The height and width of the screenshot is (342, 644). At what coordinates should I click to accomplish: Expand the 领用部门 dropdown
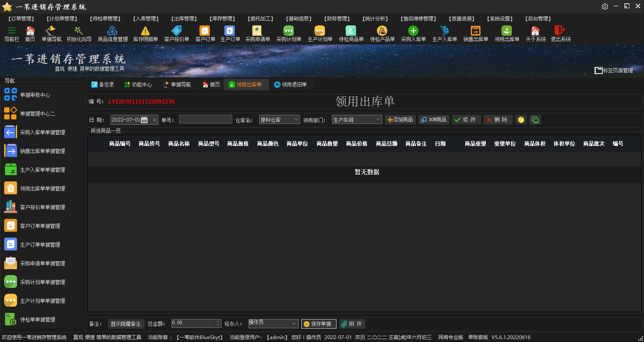[378, 120]
